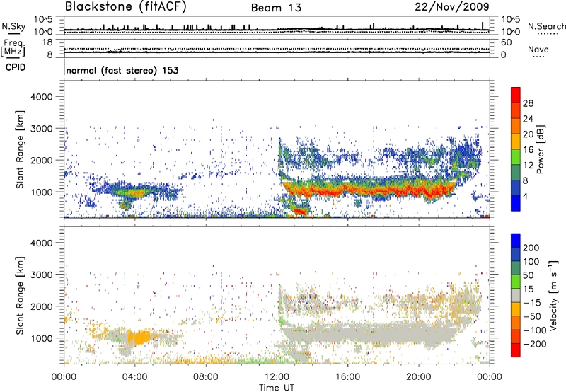Click the "Slant Range [km]" label of velocity panel

click(20, 295)
